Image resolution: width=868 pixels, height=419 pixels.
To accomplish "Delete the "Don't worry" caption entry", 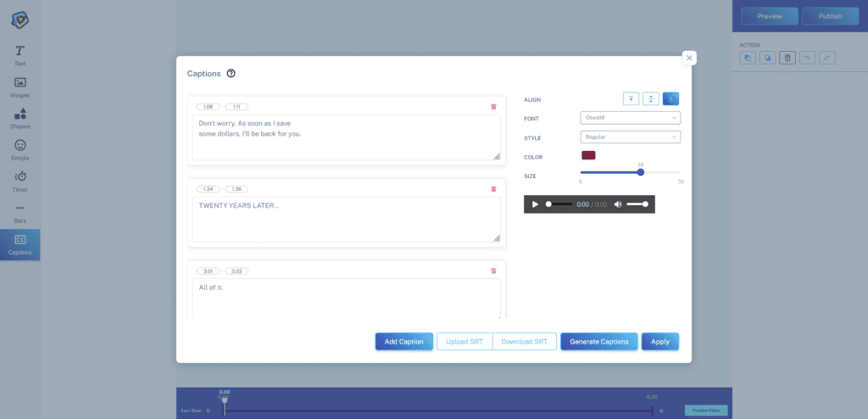I will point(493,107).
